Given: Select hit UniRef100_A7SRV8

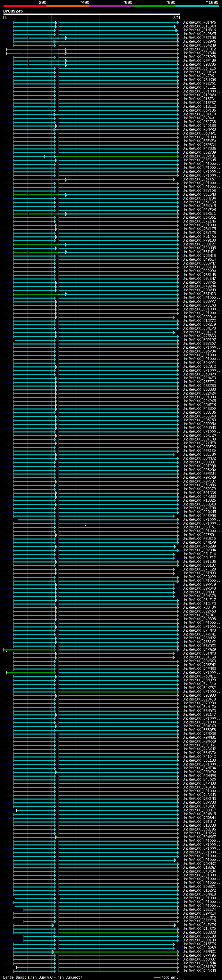Looking at the screenshot, I should (x=199, y=57).
